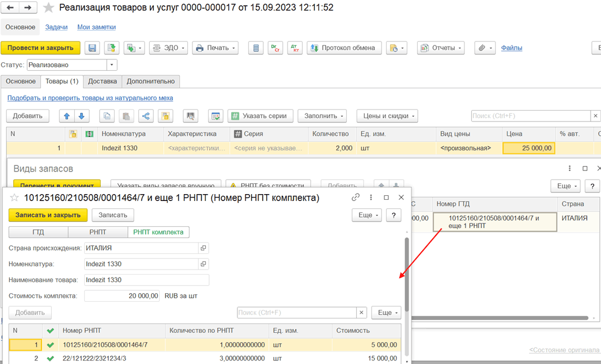This screenshot has height=364, width=601.
Task: Select the РНПТ toggle option in dialog
Action: (97, 232)
